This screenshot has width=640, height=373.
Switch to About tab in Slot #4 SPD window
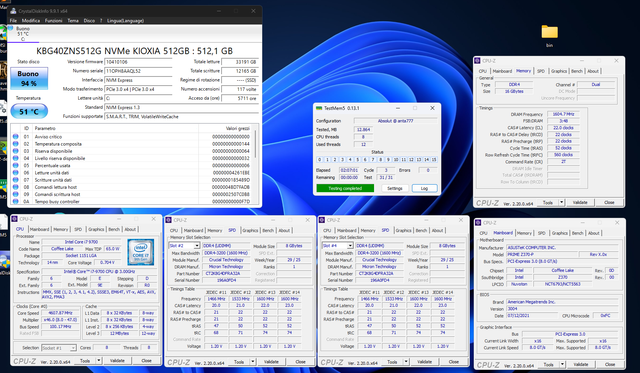(x=437, y=231)
